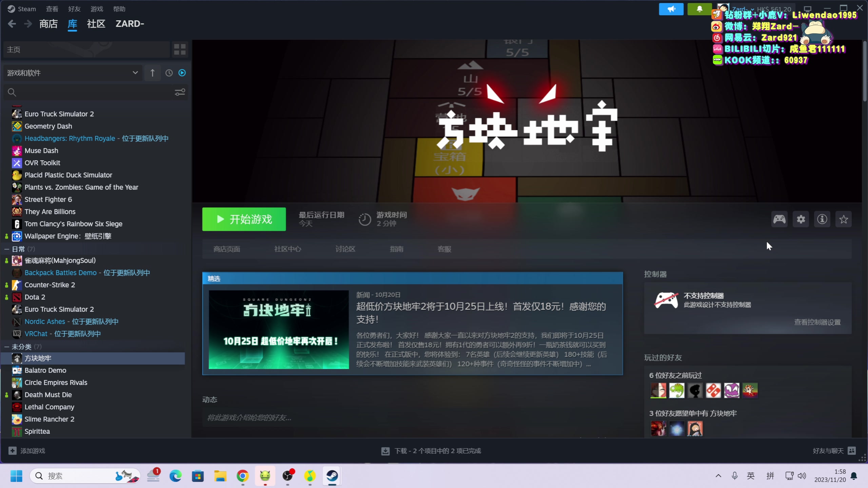This screenshot has width=868, height=488.
Task: Toggle show ready-to-play games filter
Action: pos(182,73)
